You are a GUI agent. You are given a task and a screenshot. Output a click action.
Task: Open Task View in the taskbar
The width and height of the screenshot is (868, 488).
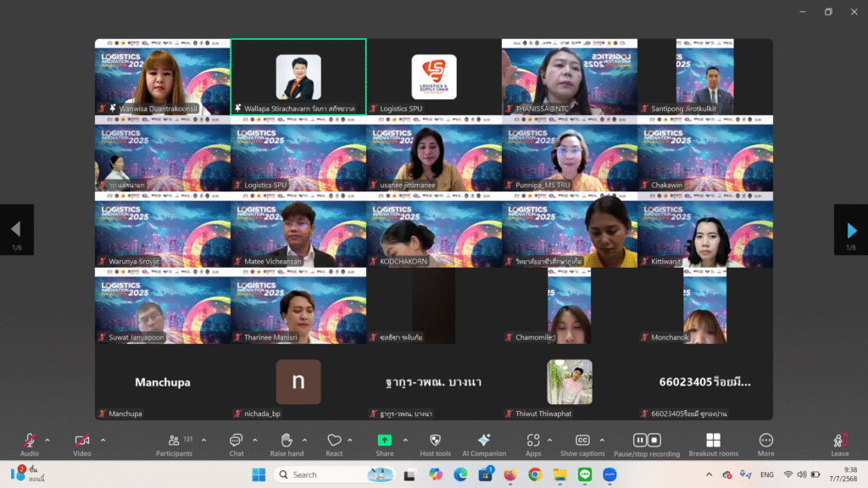click(x=409, y=474)
